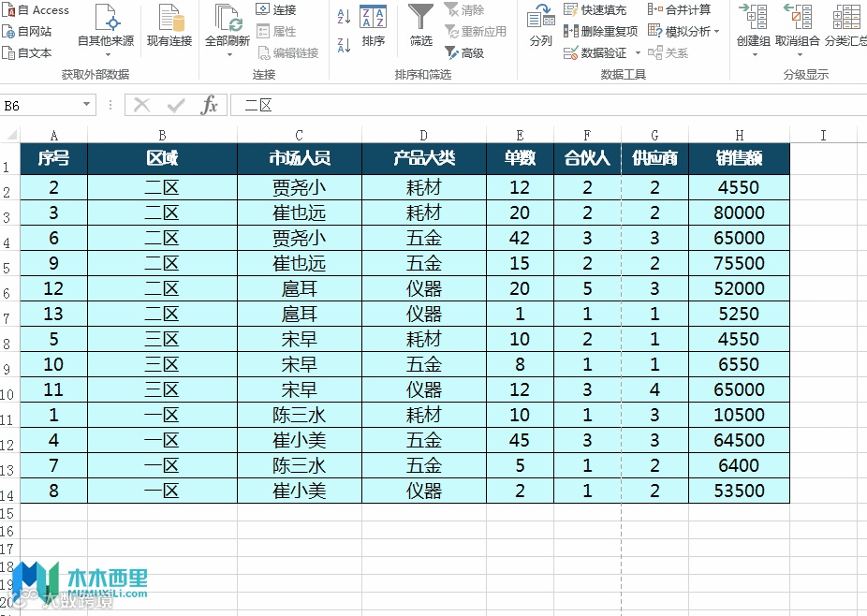The height and width of the screenshot is (616, 867).
Task: Select column D header
Action: pos(423,136)
